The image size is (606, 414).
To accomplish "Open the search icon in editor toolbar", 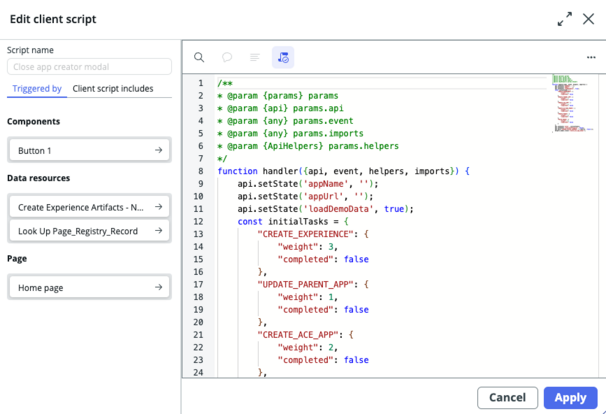I will 199,58.
